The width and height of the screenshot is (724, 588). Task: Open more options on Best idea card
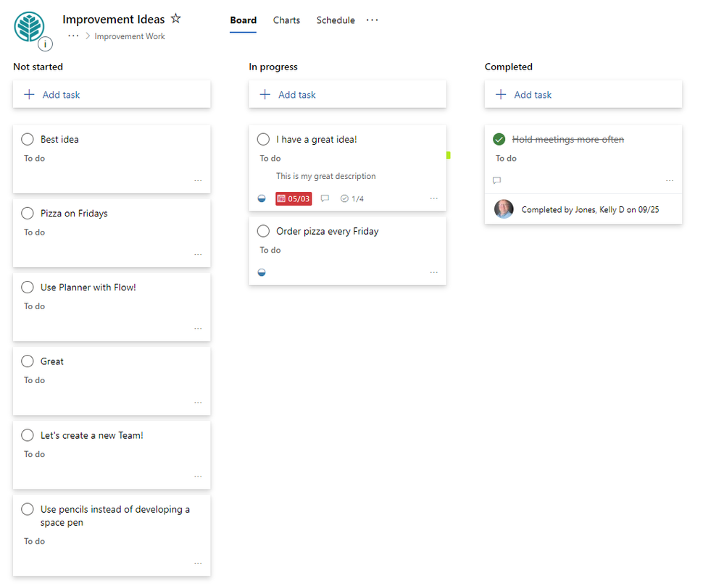198,180
